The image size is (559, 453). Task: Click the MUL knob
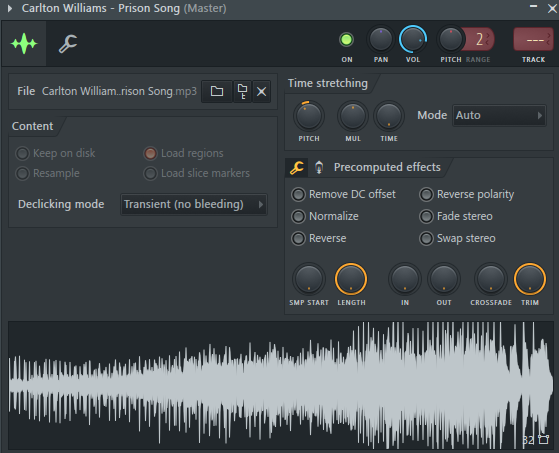click(x=353, y=116)
